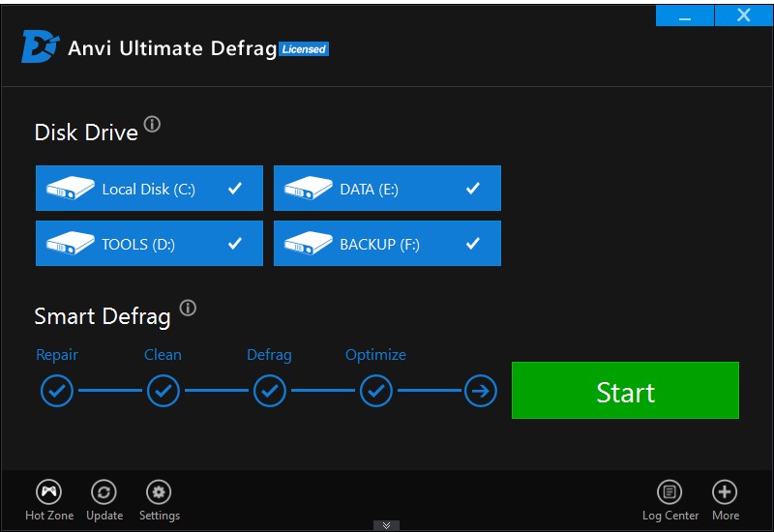This screenshot has width=774, height=532.
Task: Deselect the Local Disk (C:) drive
Action: coord(149,189)
